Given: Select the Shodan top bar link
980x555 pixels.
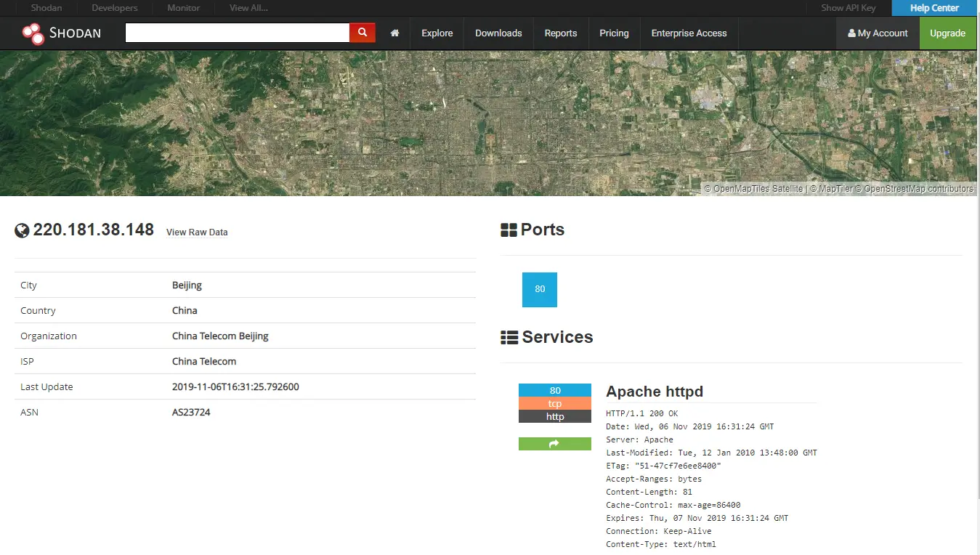Looking at the screenshot, I should pyautogui.click(x=46, y=8).
